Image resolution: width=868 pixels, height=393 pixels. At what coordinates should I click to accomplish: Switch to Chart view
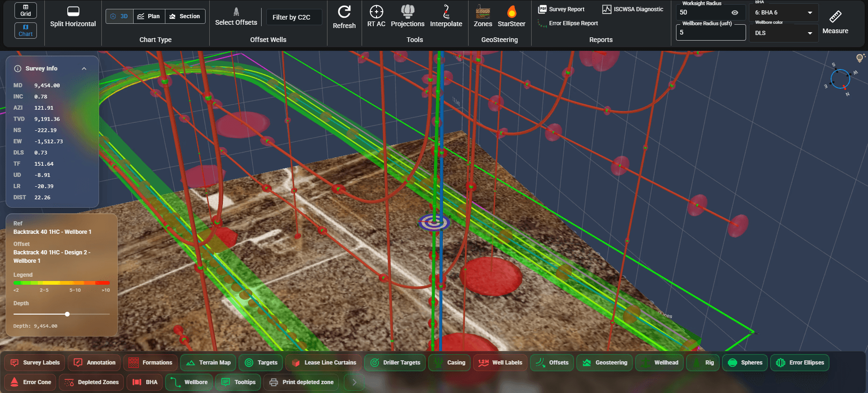[x=26, y=31]
